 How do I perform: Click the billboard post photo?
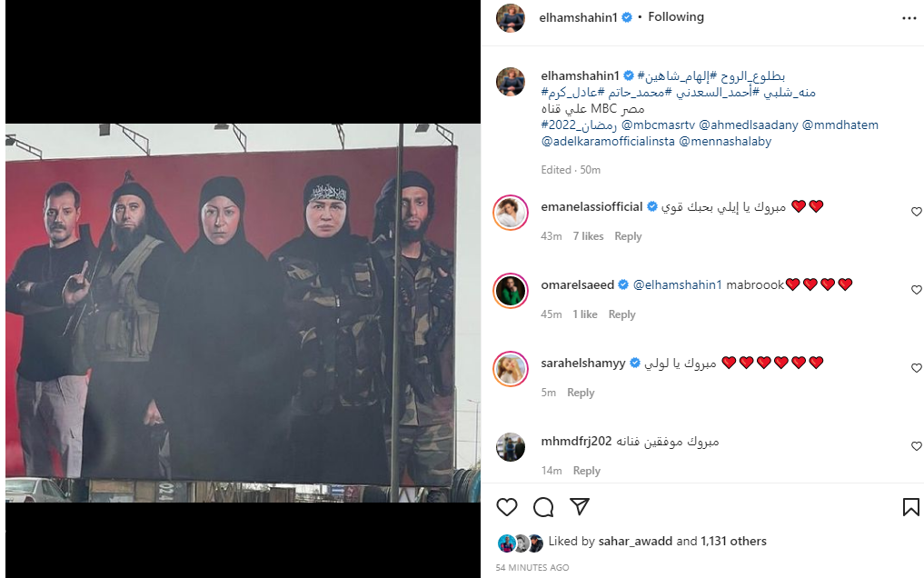coord(243,313)
